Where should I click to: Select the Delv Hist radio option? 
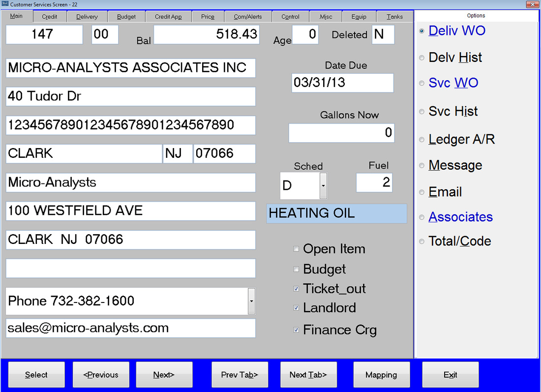[421, 58]
